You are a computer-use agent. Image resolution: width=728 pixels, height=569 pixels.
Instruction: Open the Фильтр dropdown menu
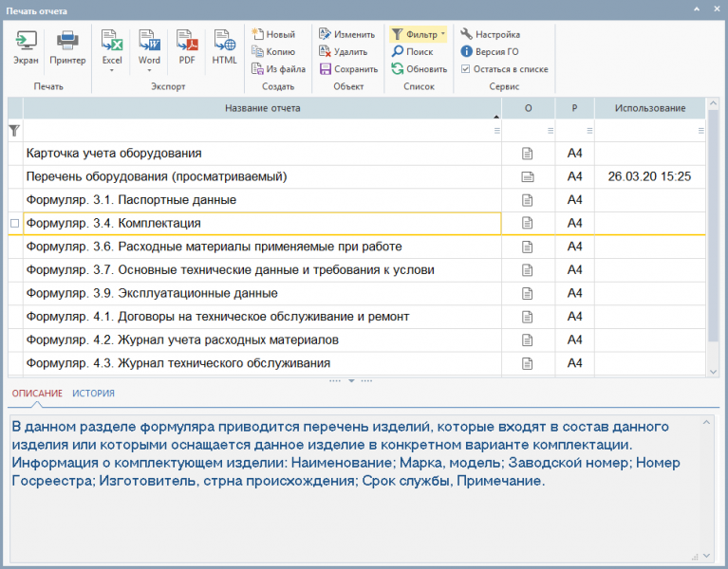[x=442, y=34]
